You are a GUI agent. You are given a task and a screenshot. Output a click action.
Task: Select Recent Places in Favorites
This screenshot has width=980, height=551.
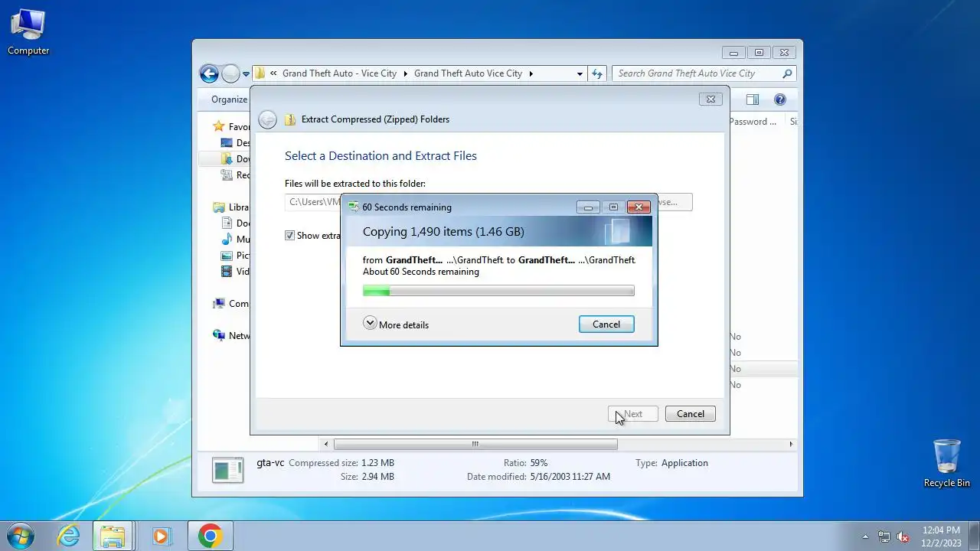[x=236, y=174]
